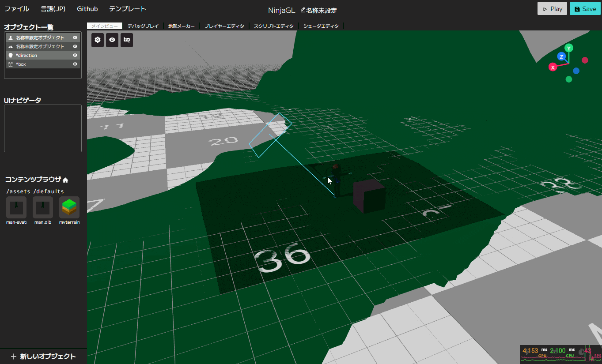Click the home icon next to コンテンツブラウザ
The width and height of the screenshot is (602, 364).
click(64, 179)
